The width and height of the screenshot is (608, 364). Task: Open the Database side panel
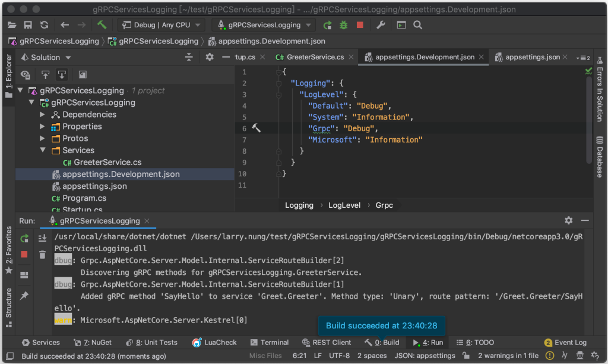point(600,156)
